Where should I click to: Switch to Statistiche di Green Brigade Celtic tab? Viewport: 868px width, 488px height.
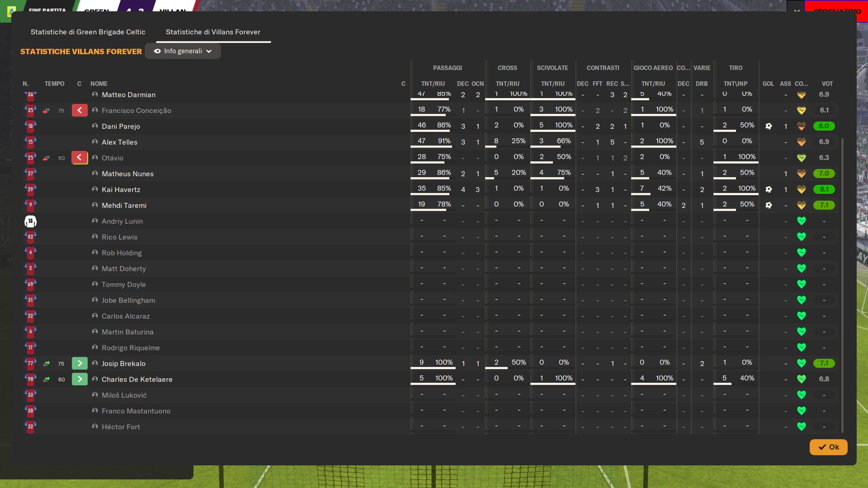88,32
